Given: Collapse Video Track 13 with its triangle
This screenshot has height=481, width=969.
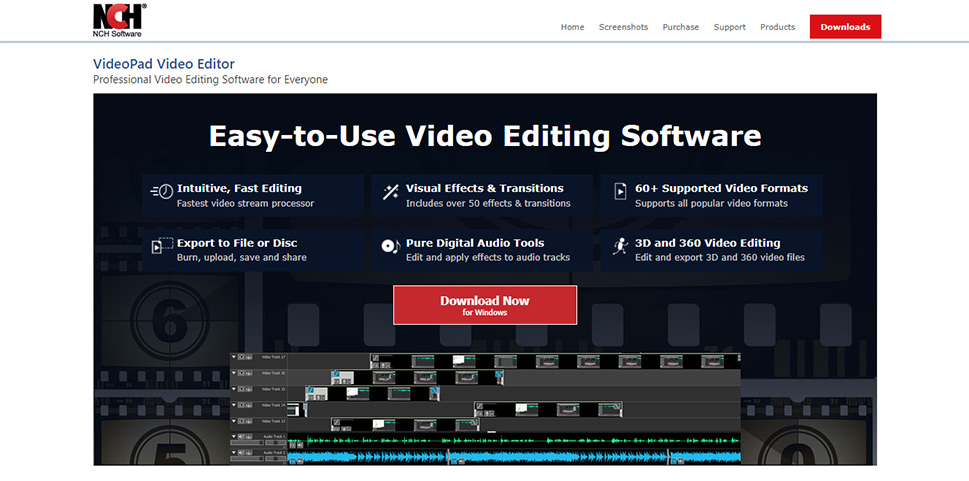Looking at the screenshot, I should (x=234, y=421).
